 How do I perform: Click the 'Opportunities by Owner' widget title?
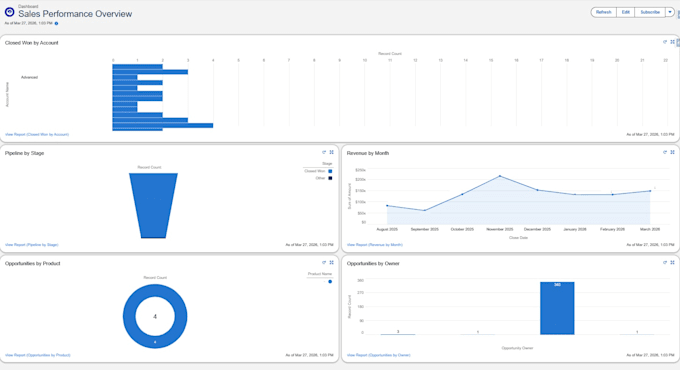click(373, 263)
